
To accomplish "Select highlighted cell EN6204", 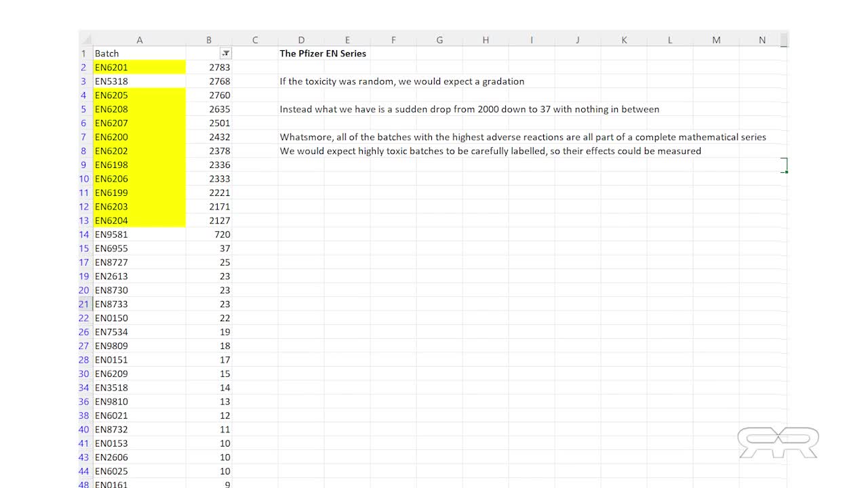I will coord(139,220).
